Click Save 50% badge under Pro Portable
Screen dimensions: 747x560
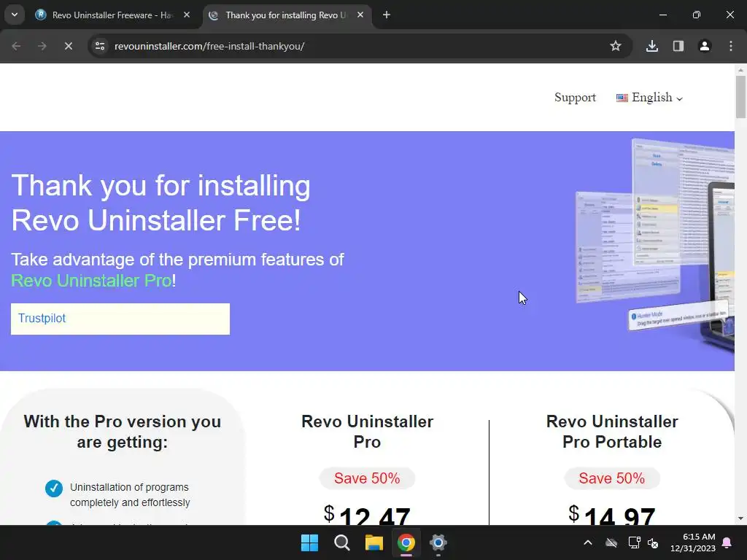pos(612,478)
